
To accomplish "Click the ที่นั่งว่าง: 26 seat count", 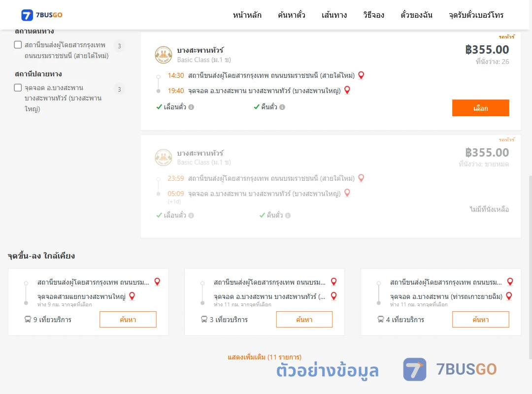I will coord(492,62).
